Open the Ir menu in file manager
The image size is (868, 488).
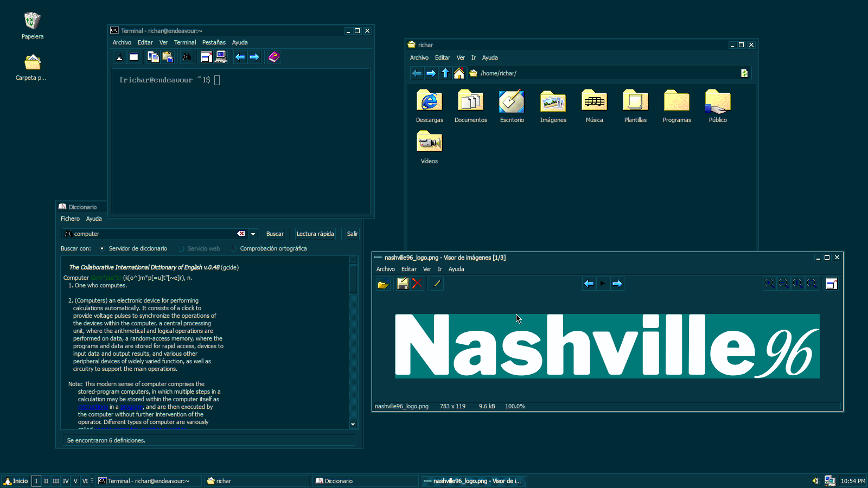pos(473,57)
